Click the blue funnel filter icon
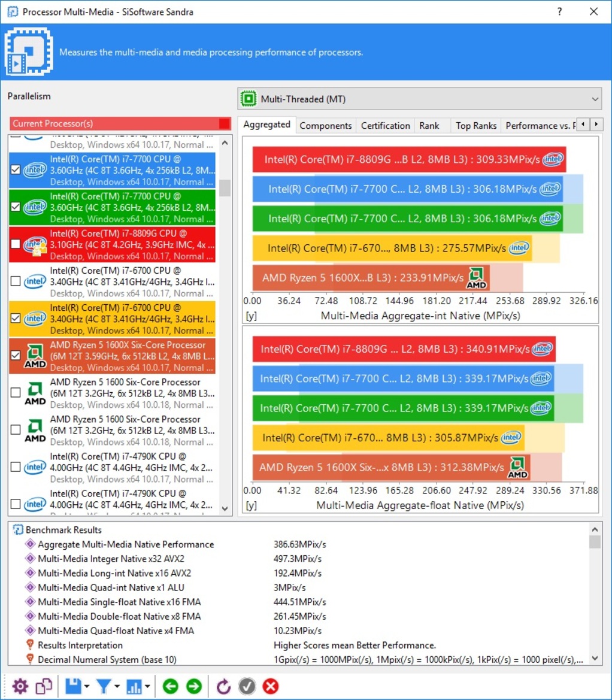Image resolution: width=612 pixels, height=700 pixels. click(x=104, y=686)
